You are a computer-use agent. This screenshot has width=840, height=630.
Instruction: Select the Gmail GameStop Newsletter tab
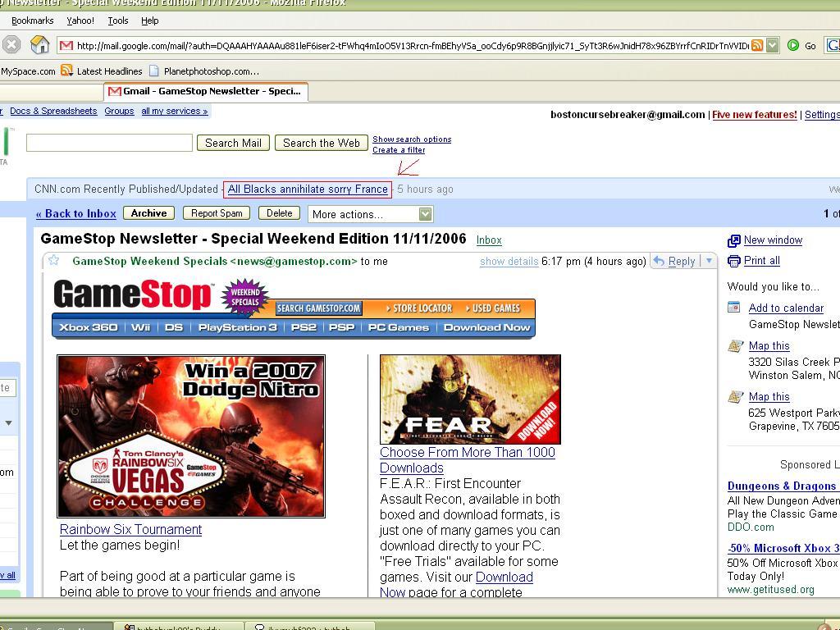[206, 91]
